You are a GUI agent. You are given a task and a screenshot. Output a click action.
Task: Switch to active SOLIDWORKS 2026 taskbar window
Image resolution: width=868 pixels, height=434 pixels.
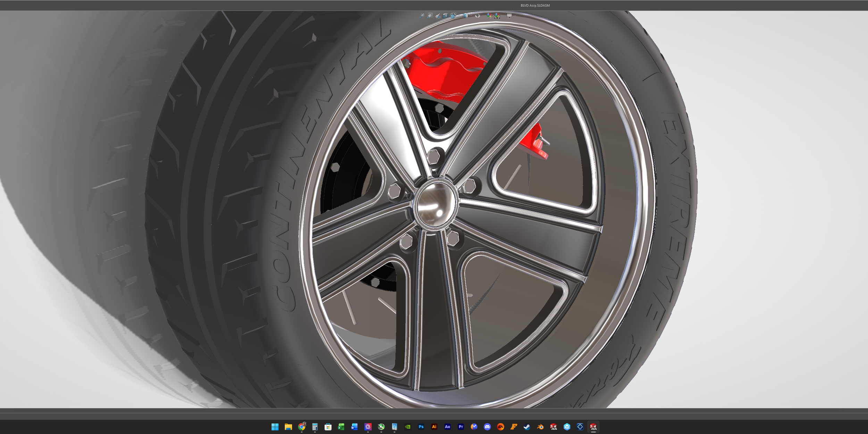click(593, 427)
